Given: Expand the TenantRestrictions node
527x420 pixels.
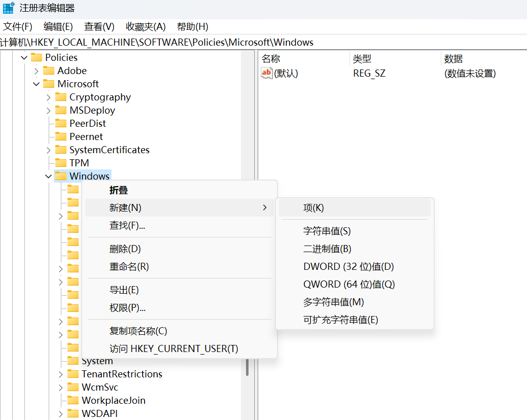Looking at the screenshot, I should coord(61,374).
